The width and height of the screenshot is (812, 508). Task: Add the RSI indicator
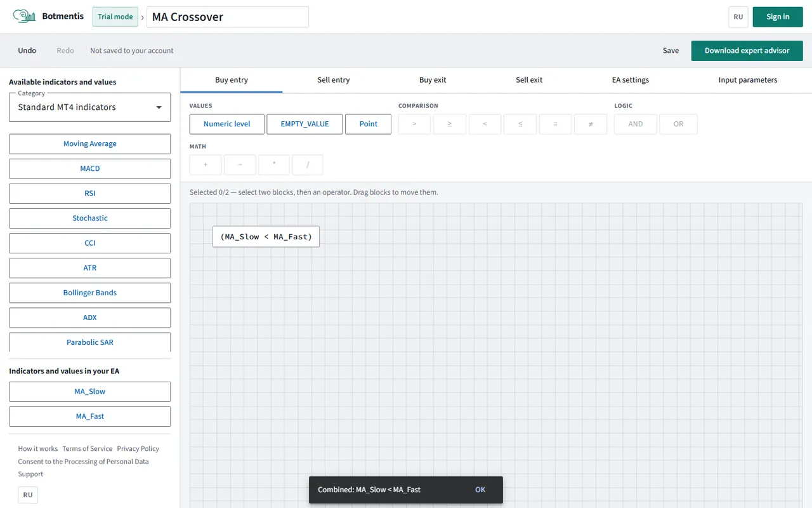pyautogui.click(x=90, y=194)
